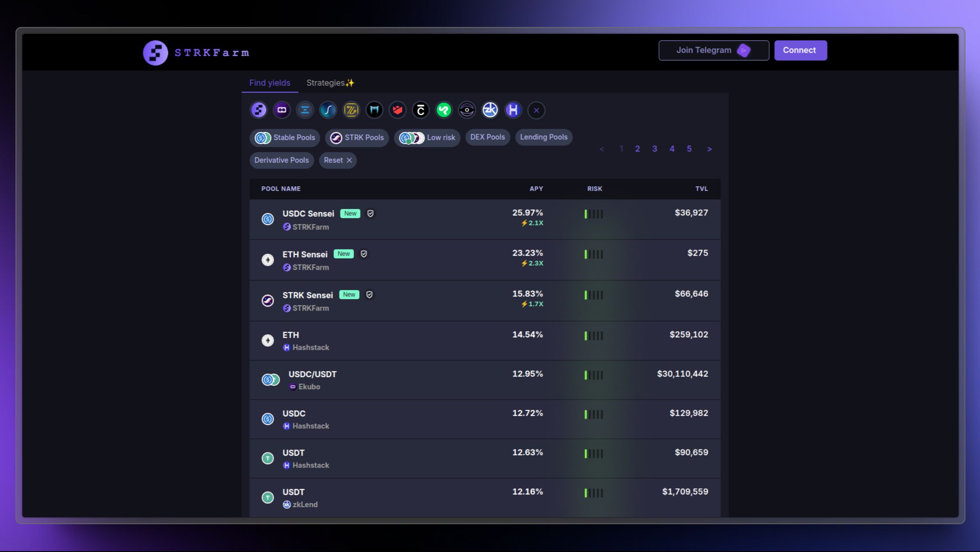This screenshot has height=552, width=980.
Task: Click the $30,110,442 TVL value
Action: tap(682, 374)
